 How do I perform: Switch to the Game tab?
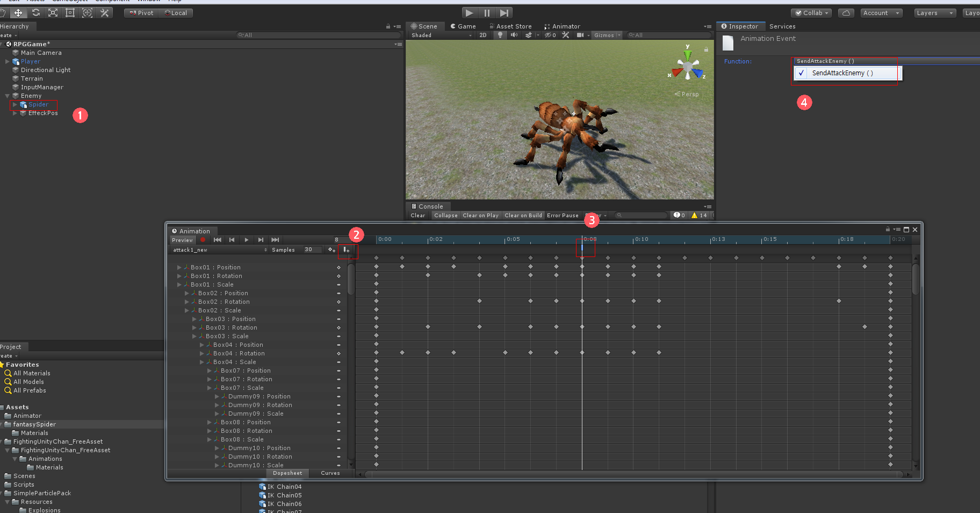pyautogui.click(x=463, y=26)
